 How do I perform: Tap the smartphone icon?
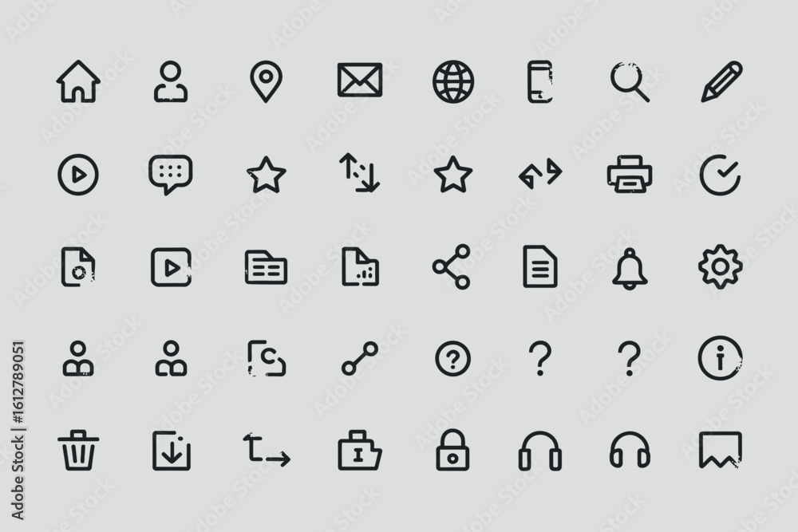[540, 82]
